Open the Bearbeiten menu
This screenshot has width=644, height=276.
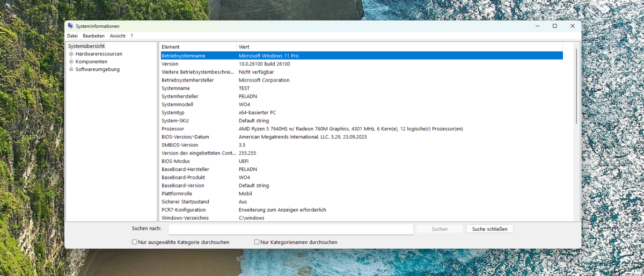point(94,36)
